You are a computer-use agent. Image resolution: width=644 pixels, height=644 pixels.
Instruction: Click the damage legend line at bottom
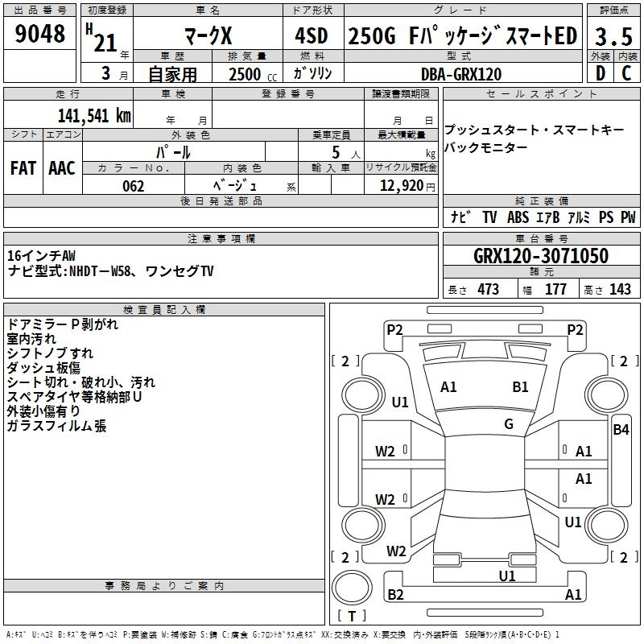coord(283,634)
